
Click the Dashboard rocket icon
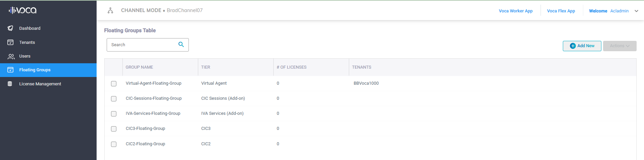click(10, 28)
